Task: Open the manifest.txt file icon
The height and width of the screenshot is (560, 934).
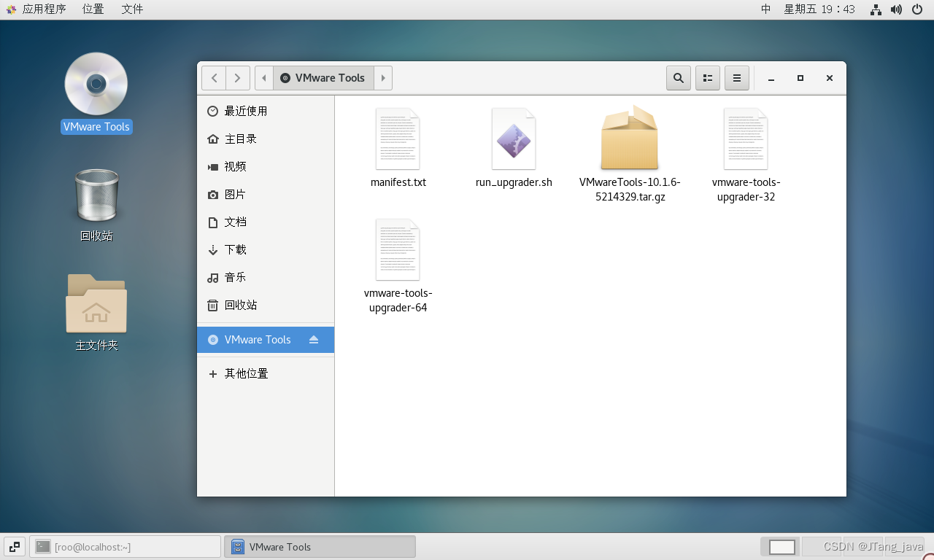Action: (398, 139)
